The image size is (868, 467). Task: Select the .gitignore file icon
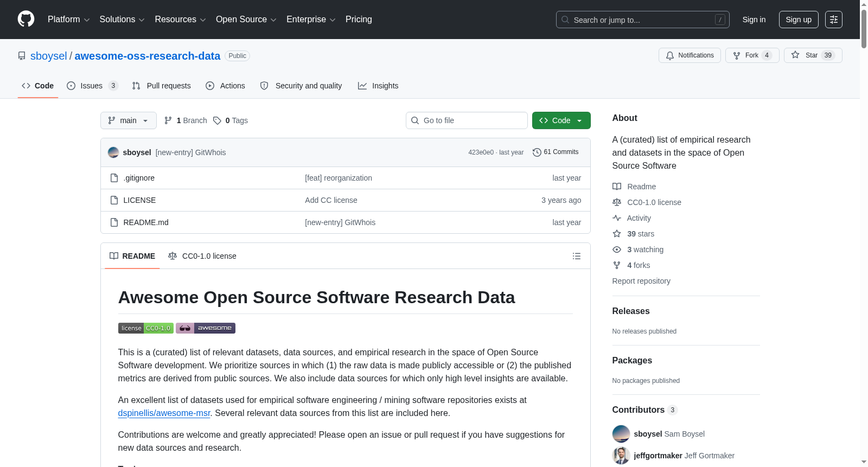[x=114, y=178]
